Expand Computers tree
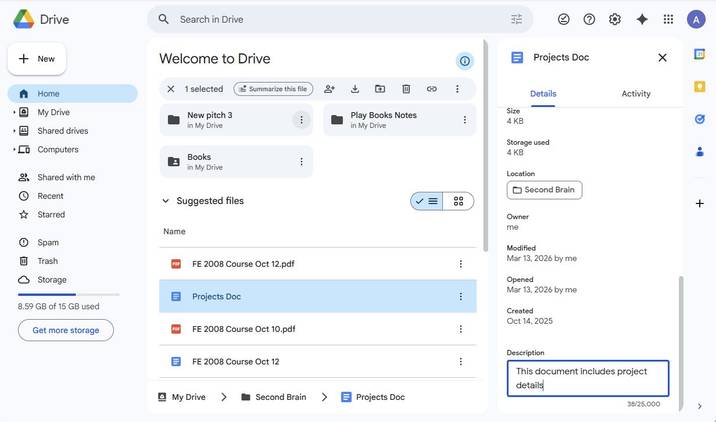Viewport: 716px width, 422px height. (x=14, y=149)
